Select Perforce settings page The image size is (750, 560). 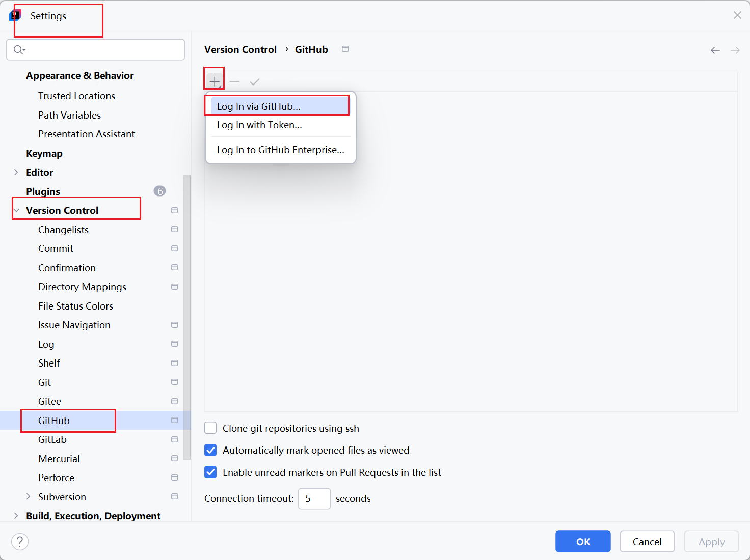coord(56,478)
